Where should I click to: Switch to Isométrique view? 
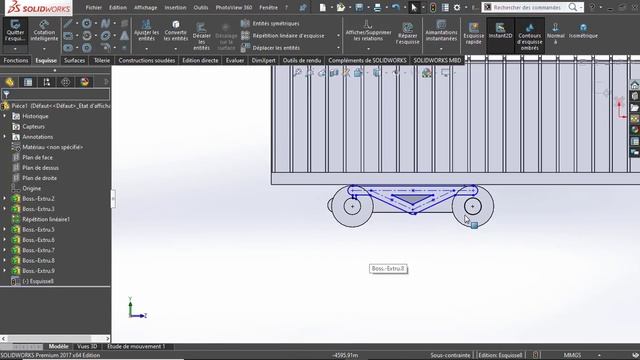point(583,31)
